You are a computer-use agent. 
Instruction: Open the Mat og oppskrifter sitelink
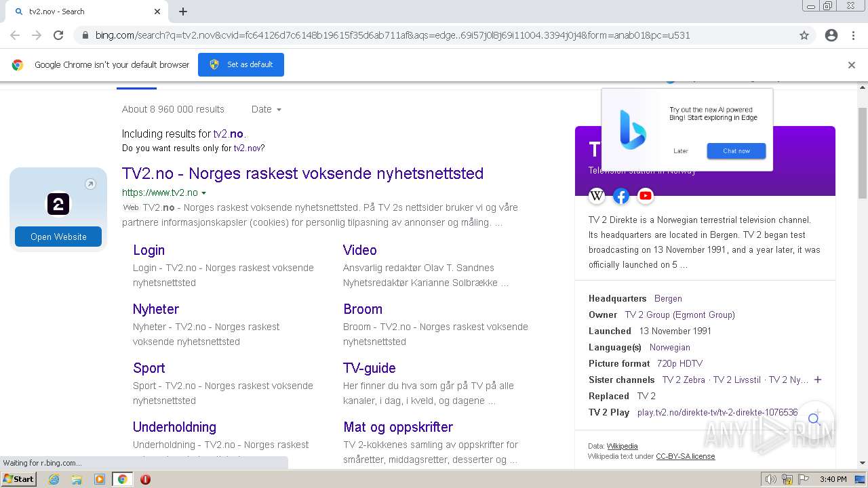click(397, 427)
